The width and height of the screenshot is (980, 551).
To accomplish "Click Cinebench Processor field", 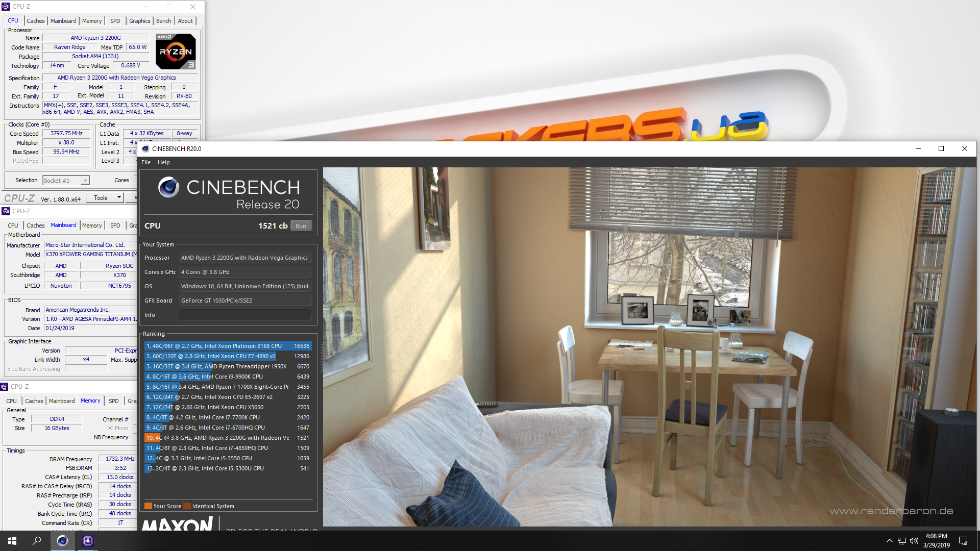I will click(245, 258).
